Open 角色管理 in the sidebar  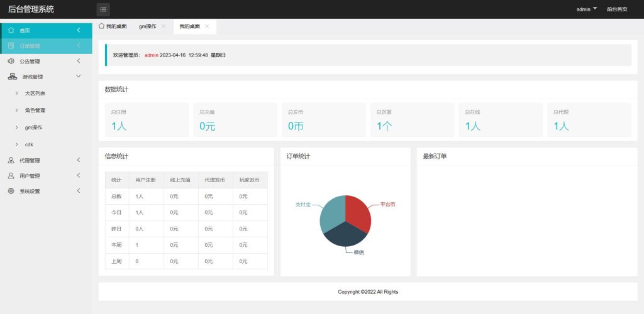[x=35, y=110]
